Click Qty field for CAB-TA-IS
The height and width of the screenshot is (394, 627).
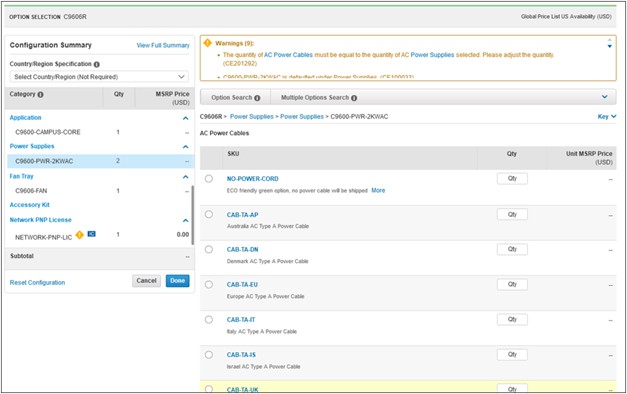(x=512, y=354)
